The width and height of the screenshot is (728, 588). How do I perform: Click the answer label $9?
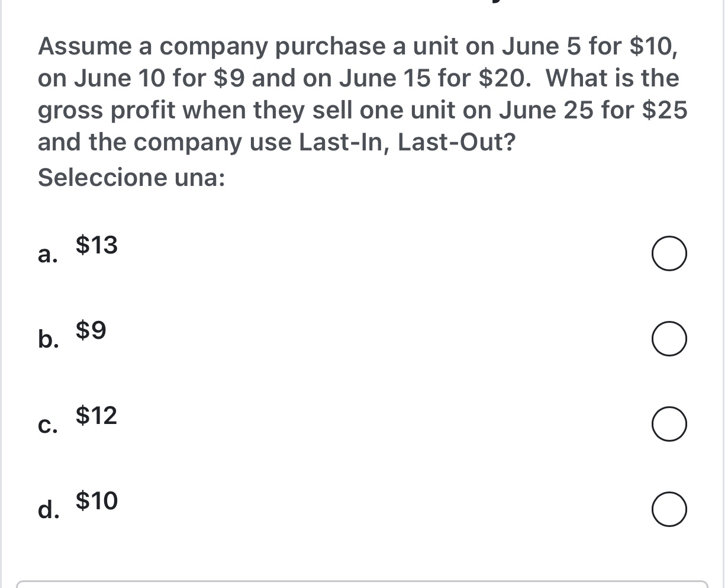[90, 330]
